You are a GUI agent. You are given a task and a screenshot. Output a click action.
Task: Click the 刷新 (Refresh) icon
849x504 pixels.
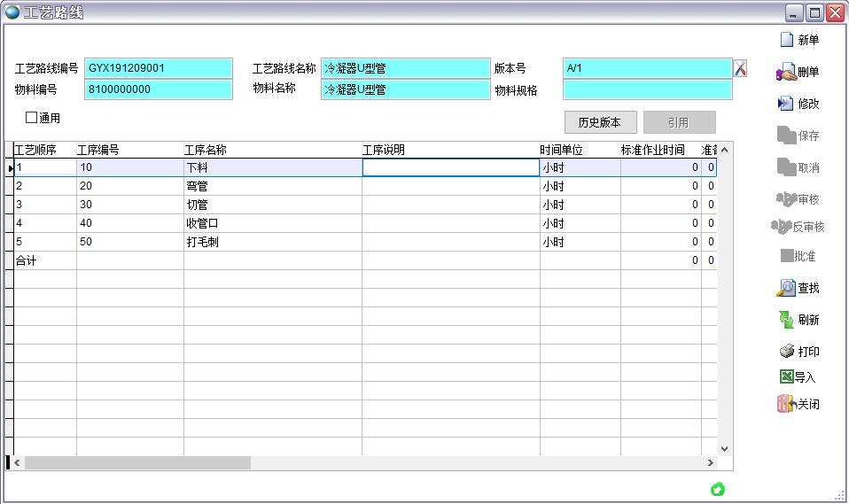(x=786, y=320)
